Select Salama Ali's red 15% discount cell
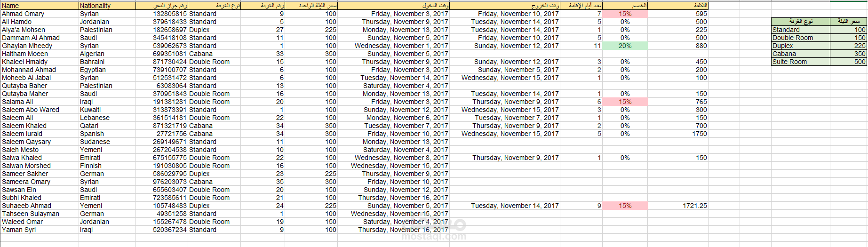 tap(625, 102)
